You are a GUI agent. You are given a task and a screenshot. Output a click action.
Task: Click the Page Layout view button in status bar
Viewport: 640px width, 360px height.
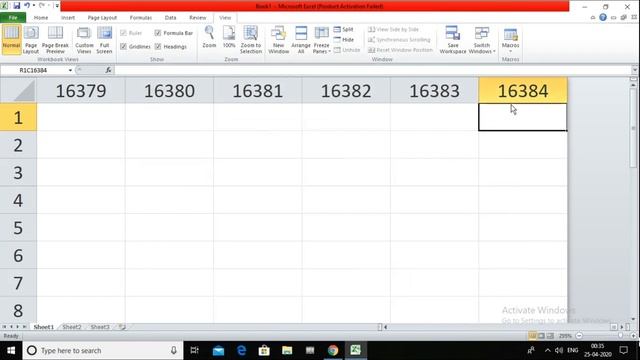coord(541,336)
